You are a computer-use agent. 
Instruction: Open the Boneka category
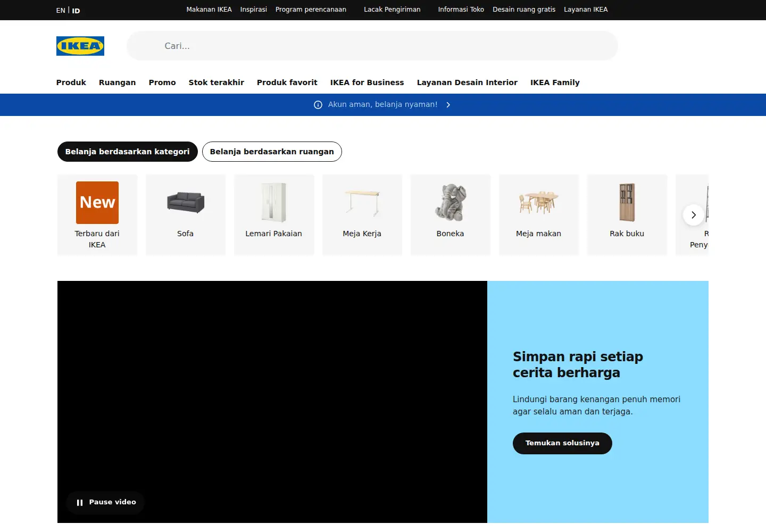click(x=451, y=215)
